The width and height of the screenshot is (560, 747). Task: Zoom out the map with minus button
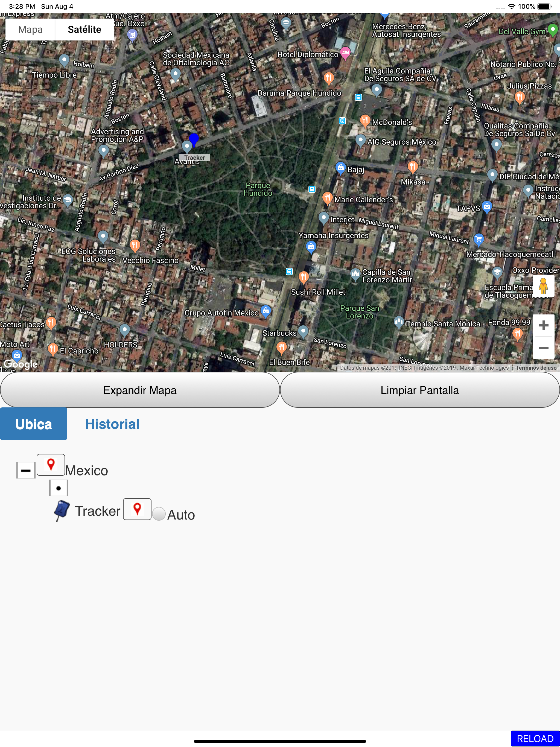(x=543, y=348)
